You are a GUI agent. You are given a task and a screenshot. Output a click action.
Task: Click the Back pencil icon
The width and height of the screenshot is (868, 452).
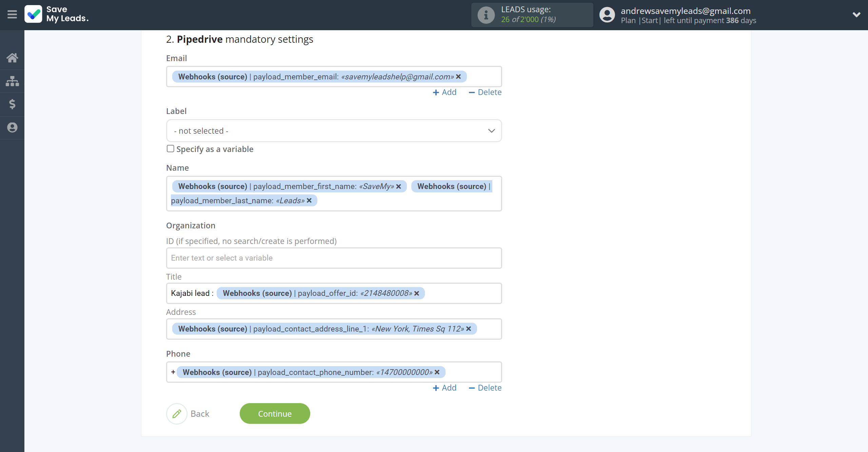pyautogui.click(x=177, y=414)
